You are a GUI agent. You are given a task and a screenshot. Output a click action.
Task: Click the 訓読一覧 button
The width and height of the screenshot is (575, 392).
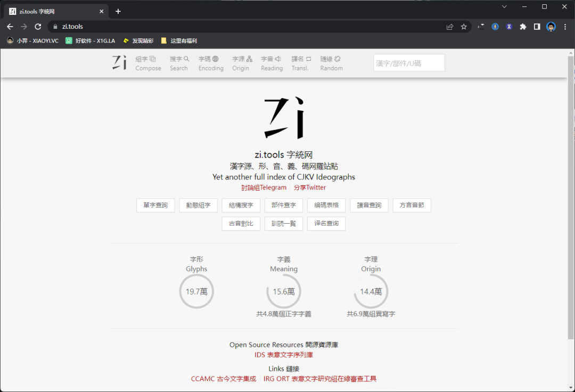(283, 224)
